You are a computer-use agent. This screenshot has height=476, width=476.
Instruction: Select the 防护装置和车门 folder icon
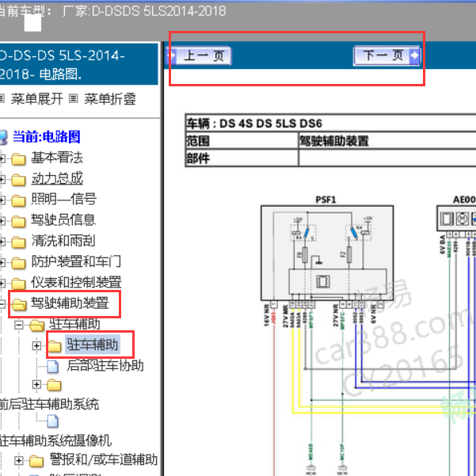point(18,263)
